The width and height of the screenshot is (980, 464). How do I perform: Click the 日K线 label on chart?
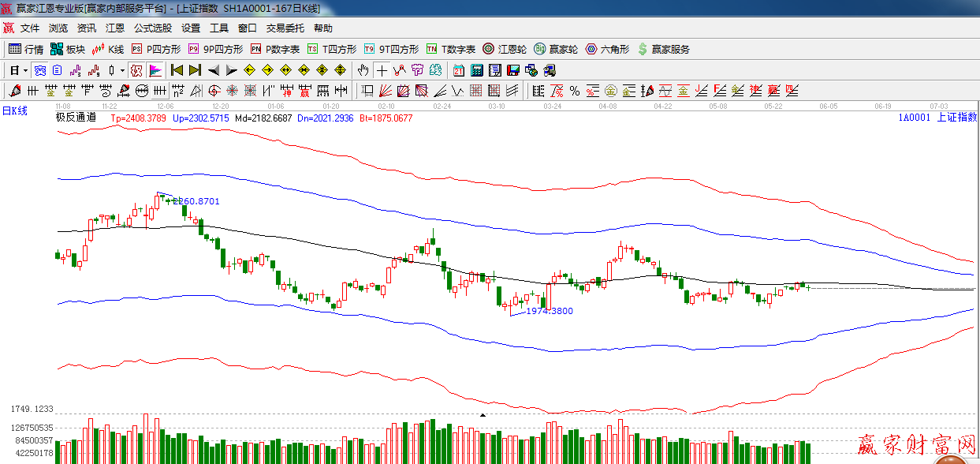[14, 111]
